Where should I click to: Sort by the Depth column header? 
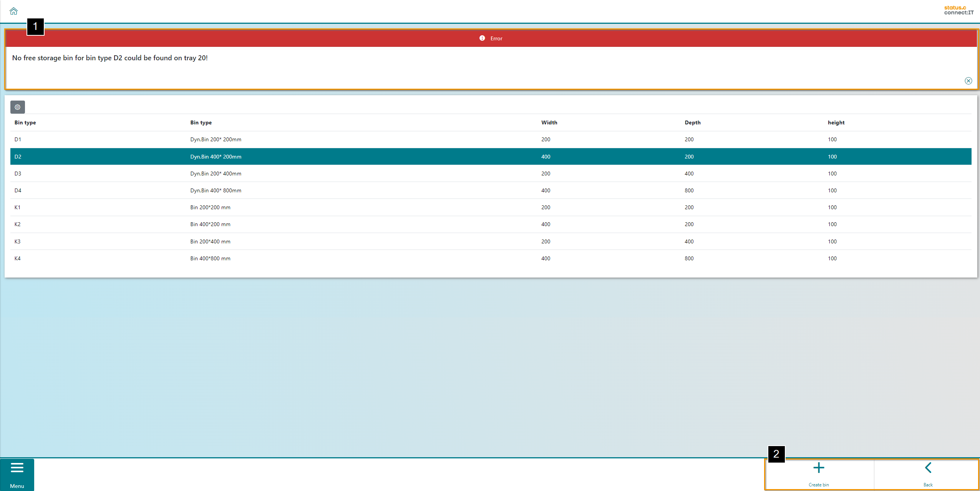(x=692, y=122)
